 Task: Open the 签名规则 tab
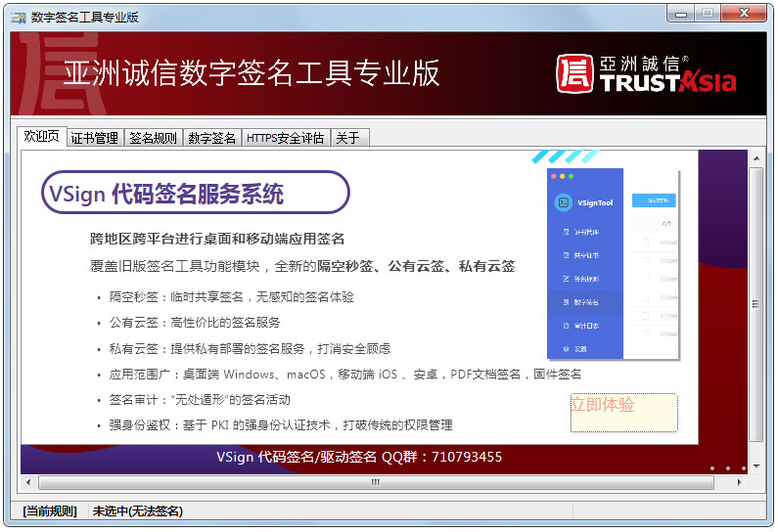[x=154, y=138]
